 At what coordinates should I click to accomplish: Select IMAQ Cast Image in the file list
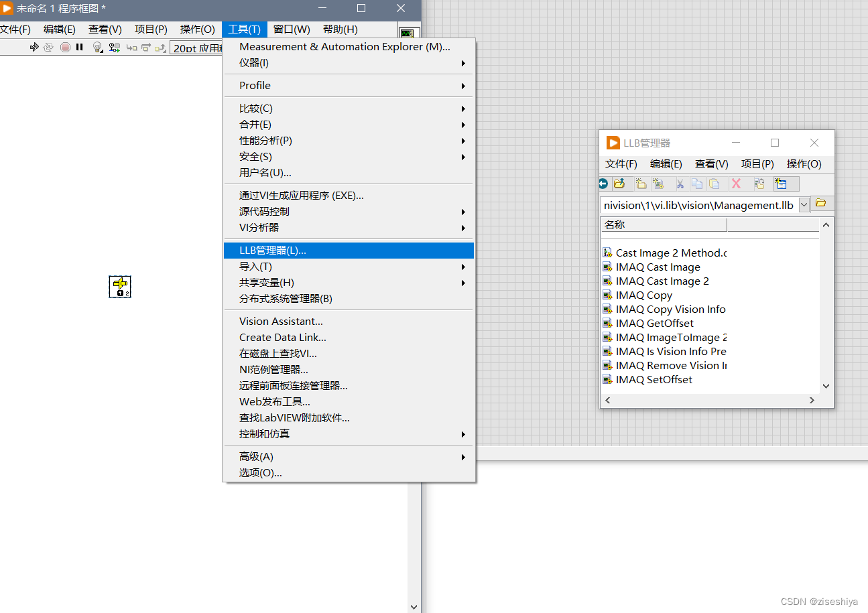(658, 267)
